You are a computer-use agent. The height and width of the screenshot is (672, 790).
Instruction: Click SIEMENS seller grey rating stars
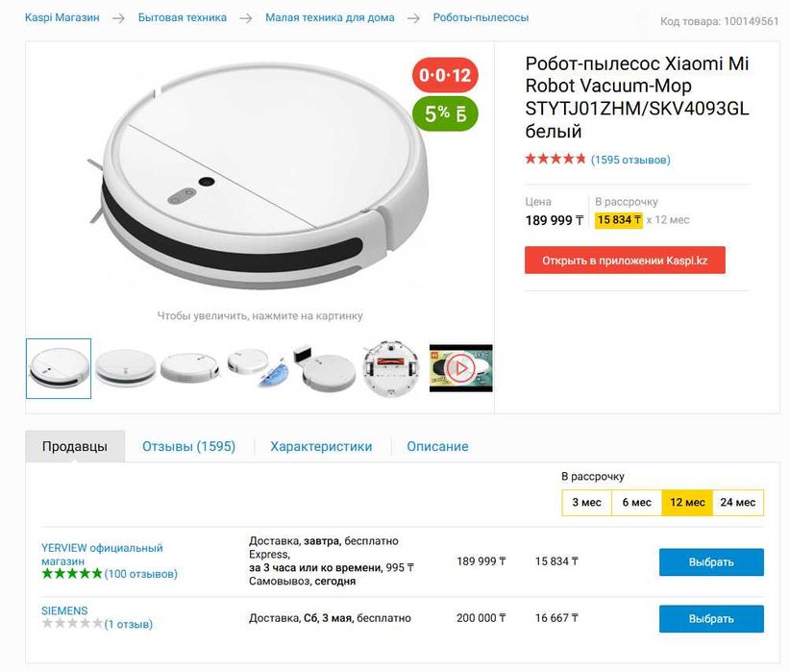point(72,624)
